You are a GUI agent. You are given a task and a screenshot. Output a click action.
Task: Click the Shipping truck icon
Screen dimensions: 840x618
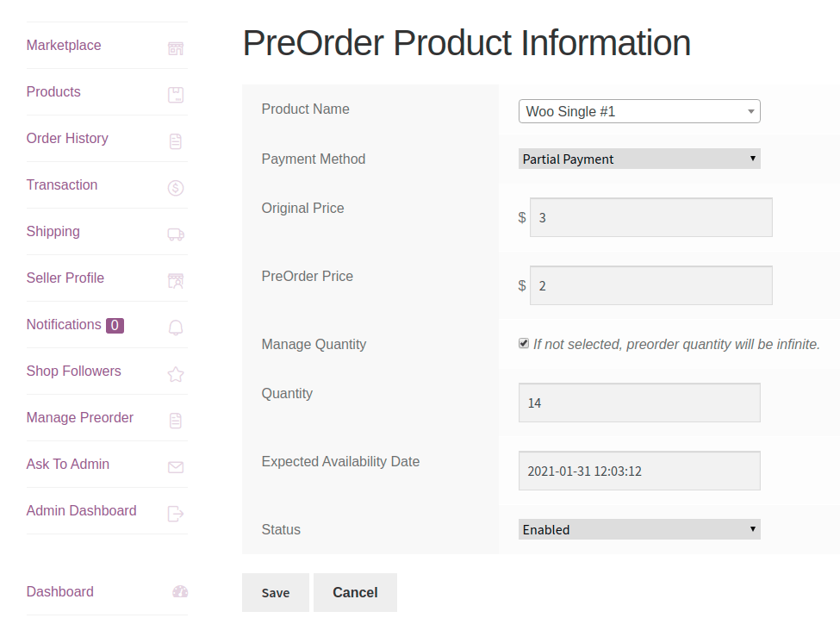click(176, 234)
